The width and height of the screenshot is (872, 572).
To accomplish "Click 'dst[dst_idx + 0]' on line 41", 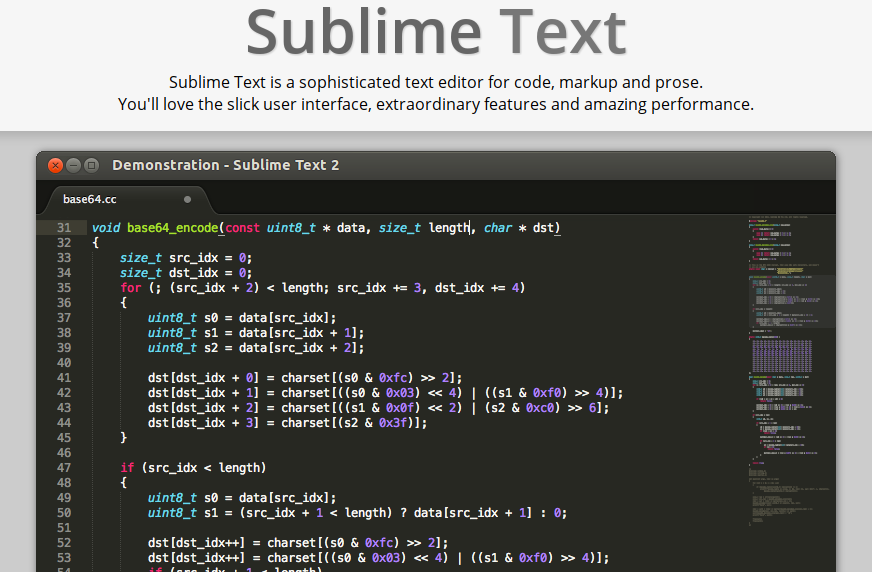I will [203, 378].
